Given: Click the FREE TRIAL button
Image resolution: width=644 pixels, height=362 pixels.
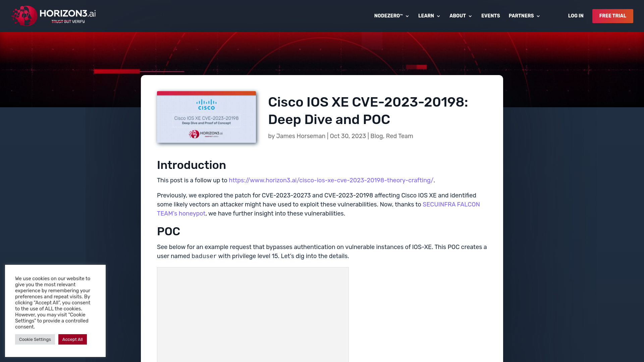Looking at the screenshot, I should coord(612,16).
